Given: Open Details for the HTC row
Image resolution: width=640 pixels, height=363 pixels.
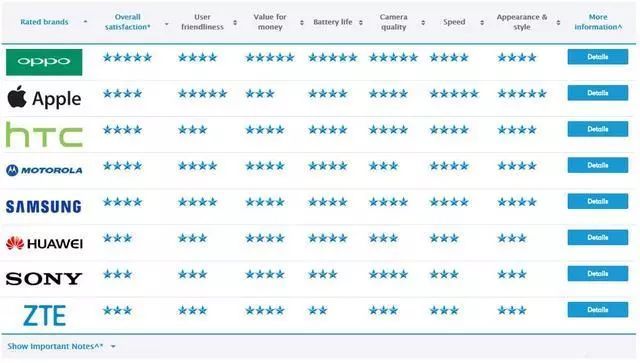Looking at the screenshot, I should pos(598,129).
